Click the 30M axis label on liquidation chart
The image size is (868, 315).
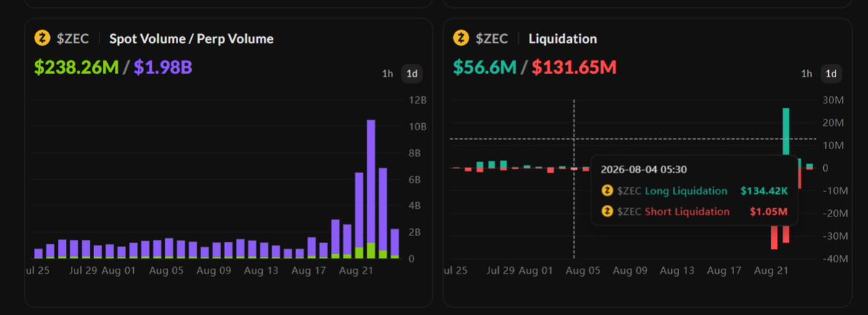pyautogui.click(x=833, y=100)
